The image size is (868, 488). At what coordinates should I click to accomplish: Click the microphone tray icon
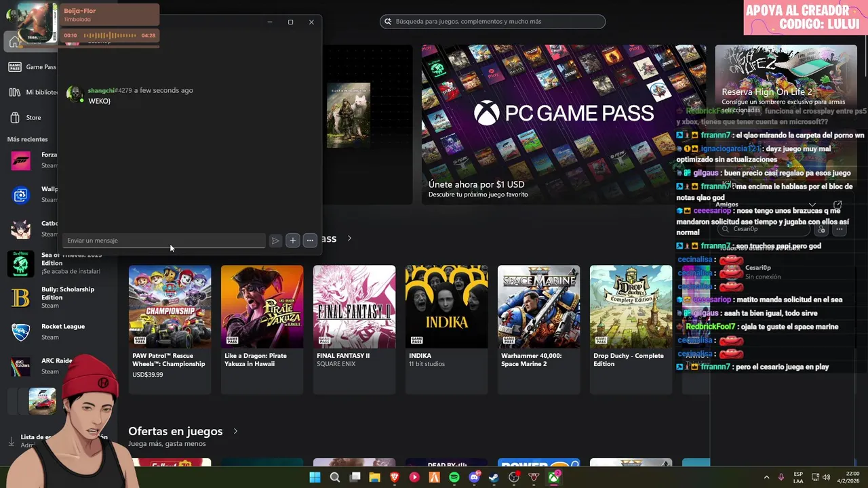click(x=782, y=477)
